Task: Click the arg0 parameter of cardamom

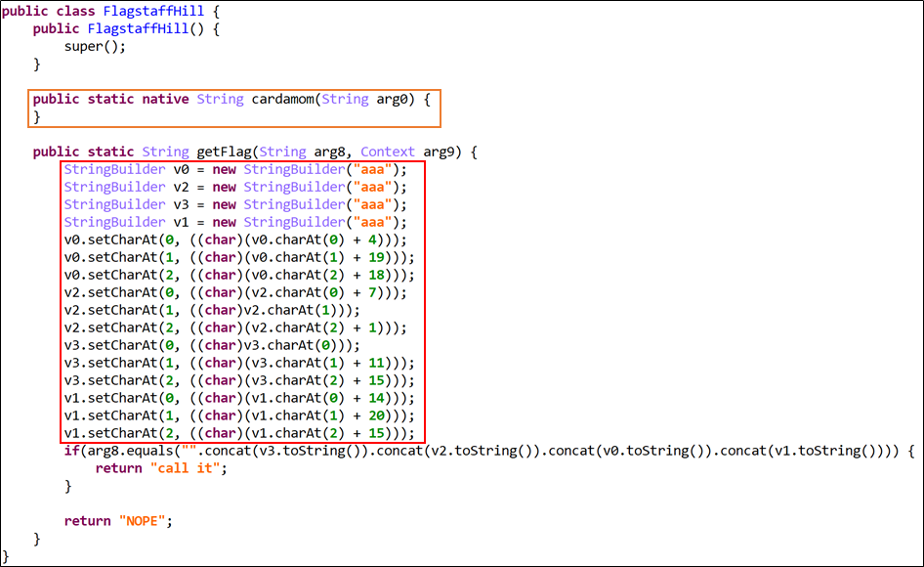Action: [x=392, y=99]
